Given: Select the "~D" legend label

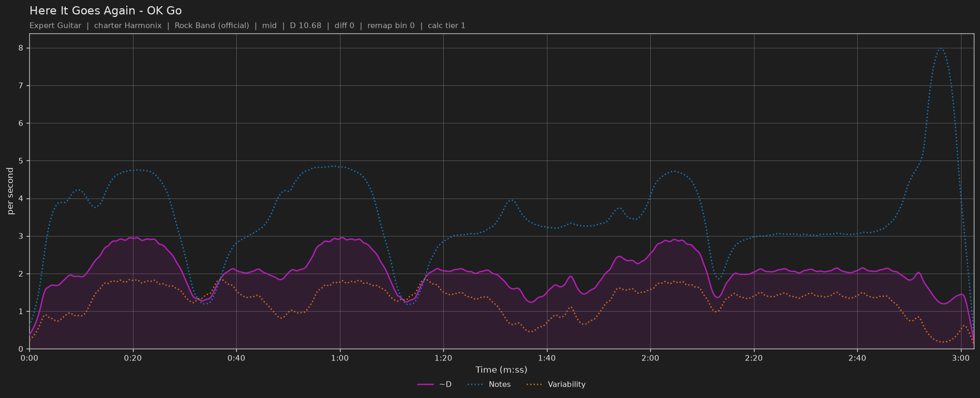Looking at the screenshot, I should tap(445, 385).
